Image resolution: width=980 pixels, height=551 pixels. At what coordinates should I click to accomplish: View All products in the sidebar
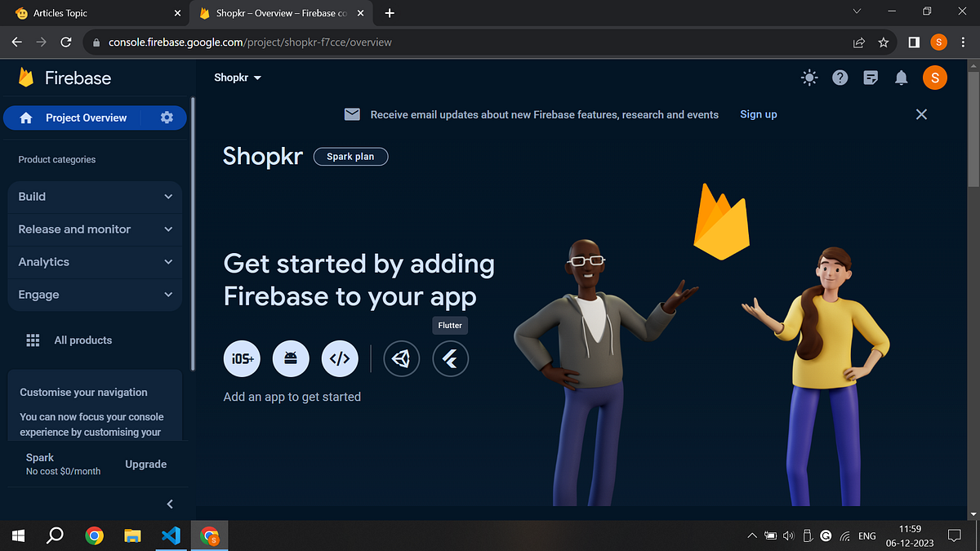(82, 340)
